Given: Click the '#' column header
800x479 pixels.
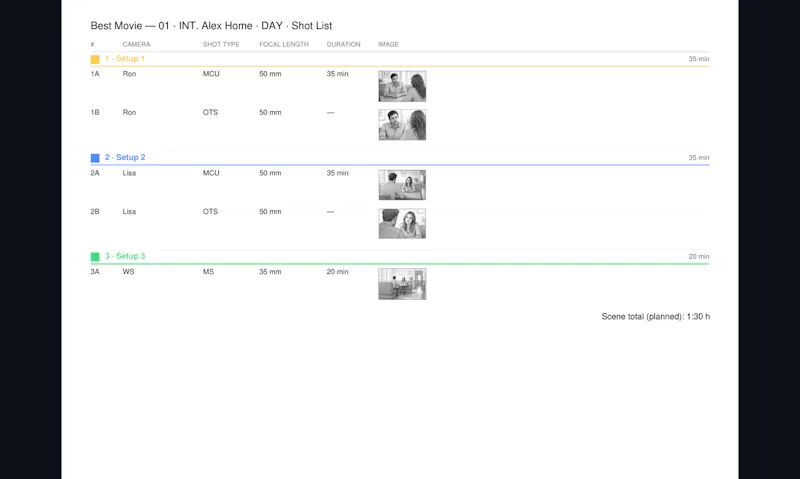Looking at the screenshot, I should 92,44.
